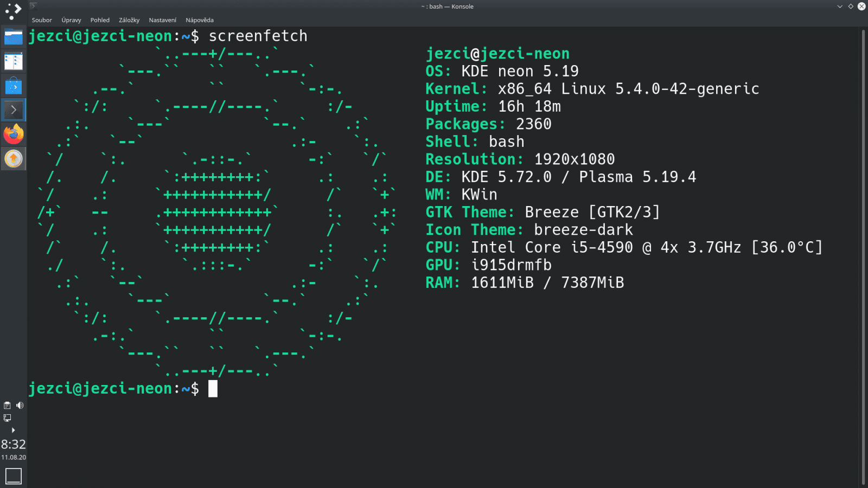Click the clock to open the calendar
Image resolution: width=868 pixels, height=488 pixels.
point(13,445)
